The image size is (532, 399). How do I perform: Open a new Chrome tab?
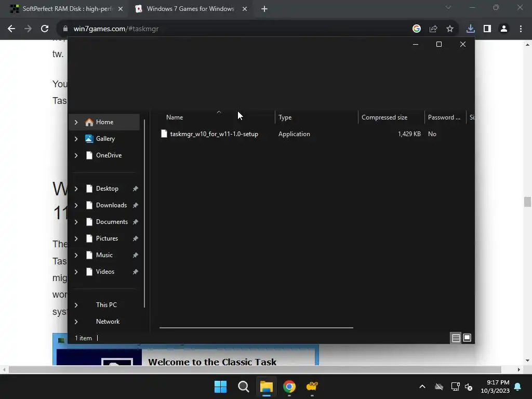coord(264,9)
